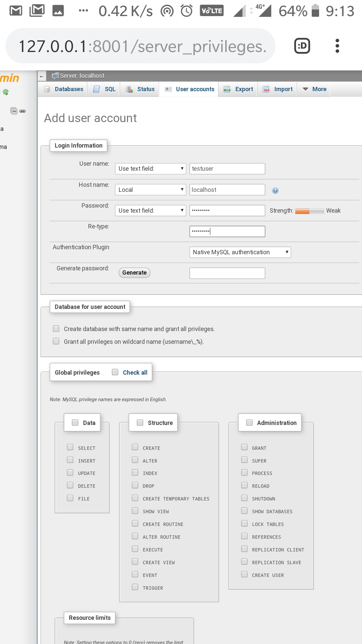Click the 'Check all' global privileges link
The height and width of the screenshot is (644, 362).
click(x=135, y=373)
